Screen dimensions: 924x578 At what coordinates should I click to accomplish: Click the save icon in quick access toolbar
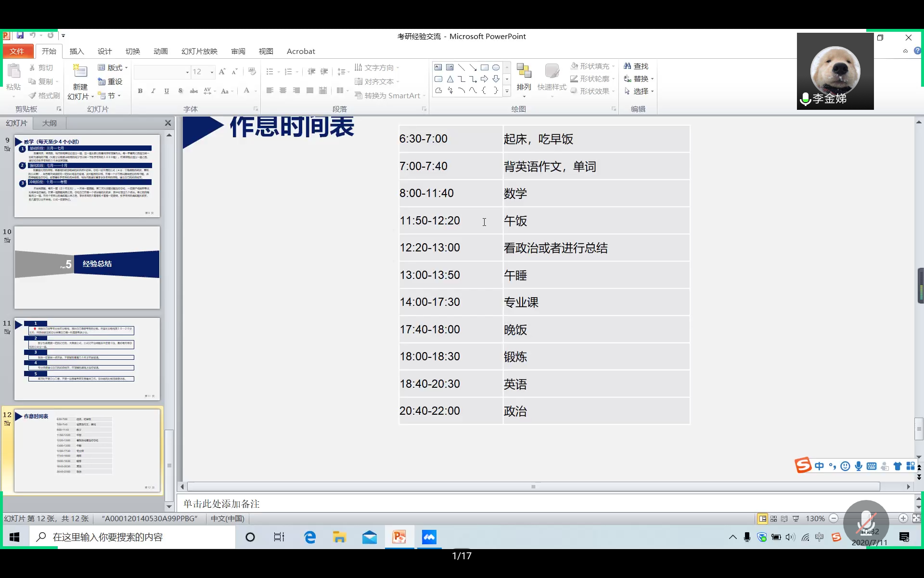(20, 35)
